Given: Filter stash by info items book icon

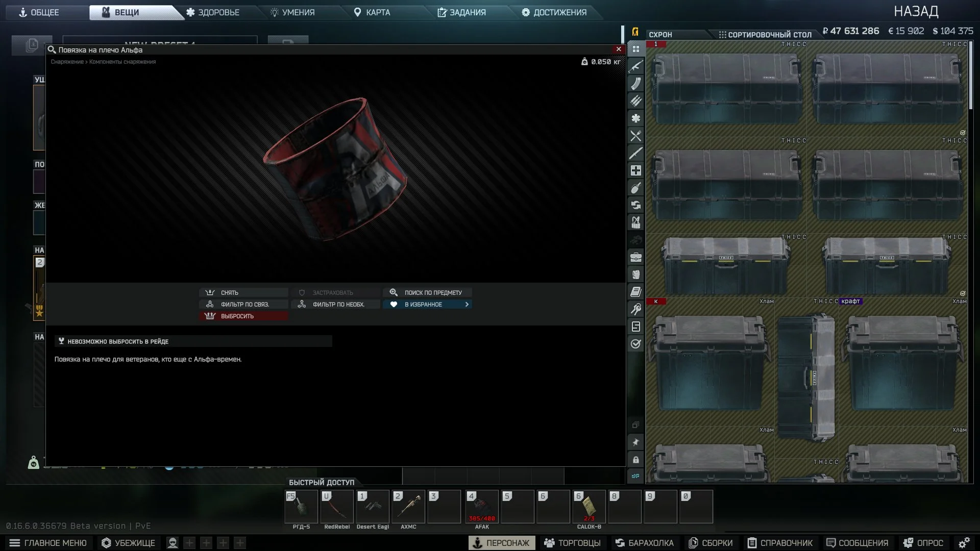Looking at the screenshot, I should (635, 292).
